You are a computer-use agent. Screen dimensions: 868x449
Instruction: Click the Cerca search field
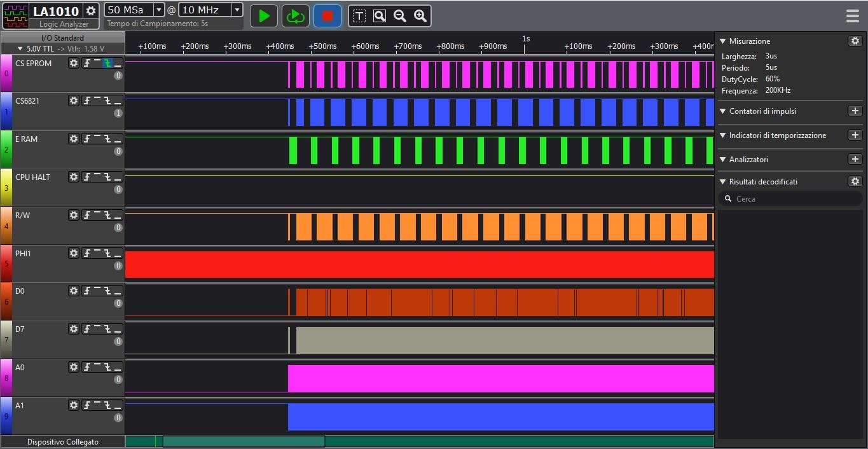point(790,198)
